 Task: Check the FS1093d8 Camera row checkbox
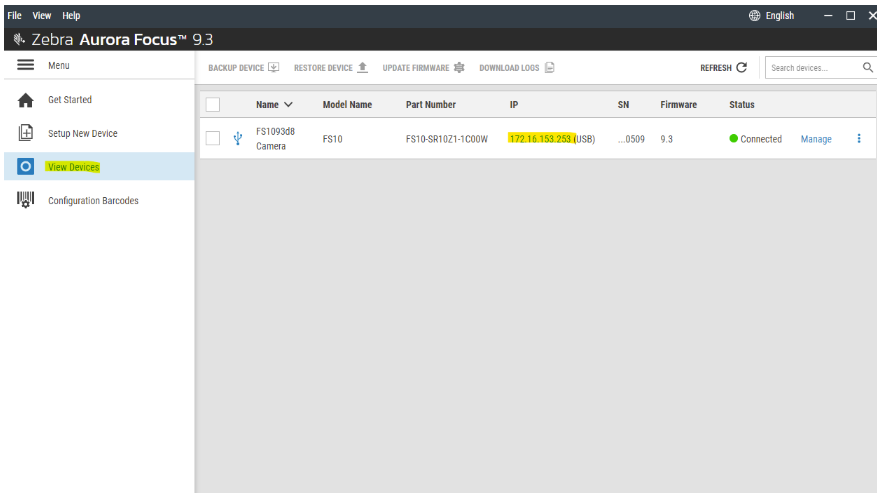(x=213, y=138)
